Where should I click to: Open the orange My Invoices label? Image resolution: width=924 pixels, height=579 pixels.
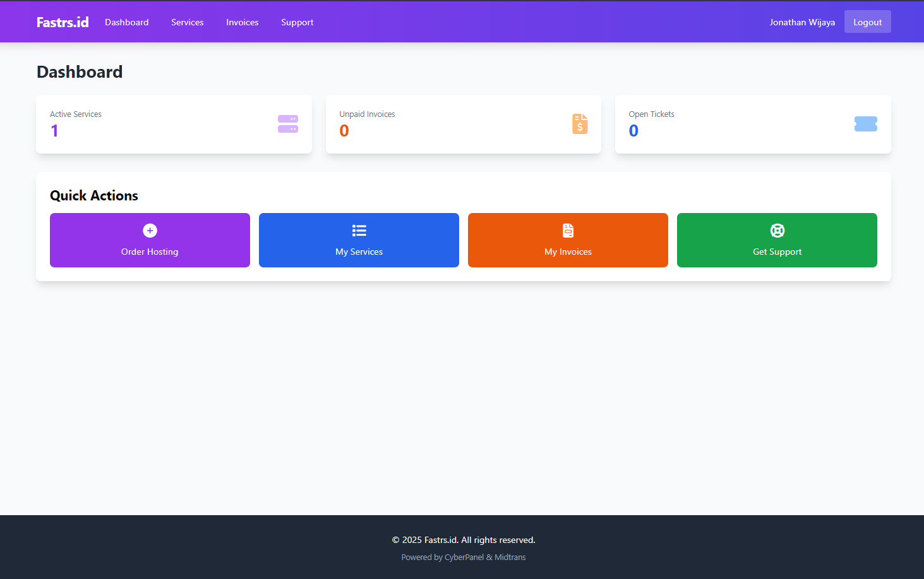coord(568,252)
